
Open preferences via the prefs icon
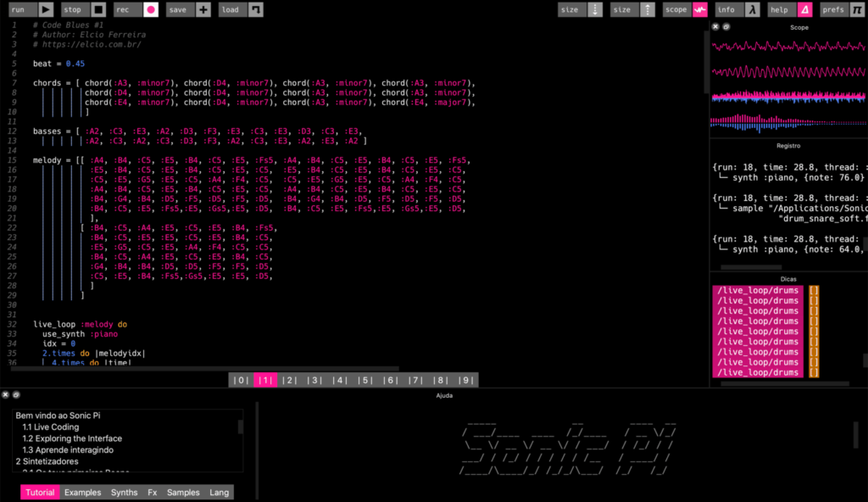point(857,9)
